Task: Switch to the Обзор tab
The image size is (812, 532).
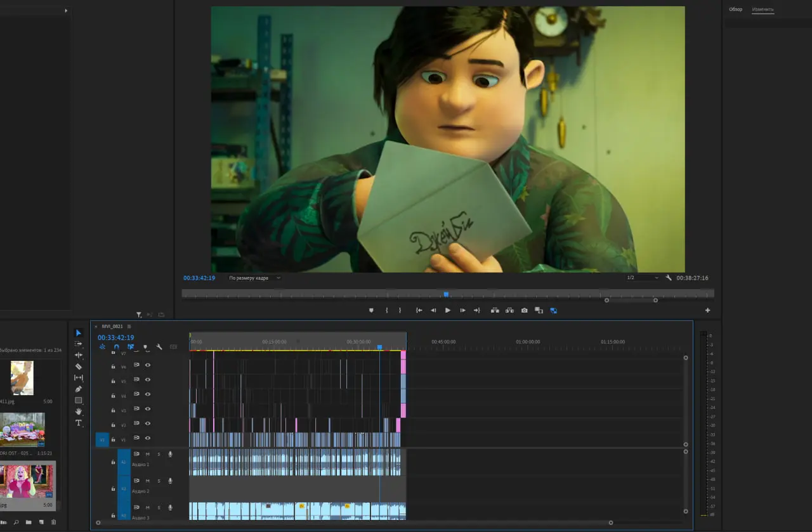Action: coord(735,10)
